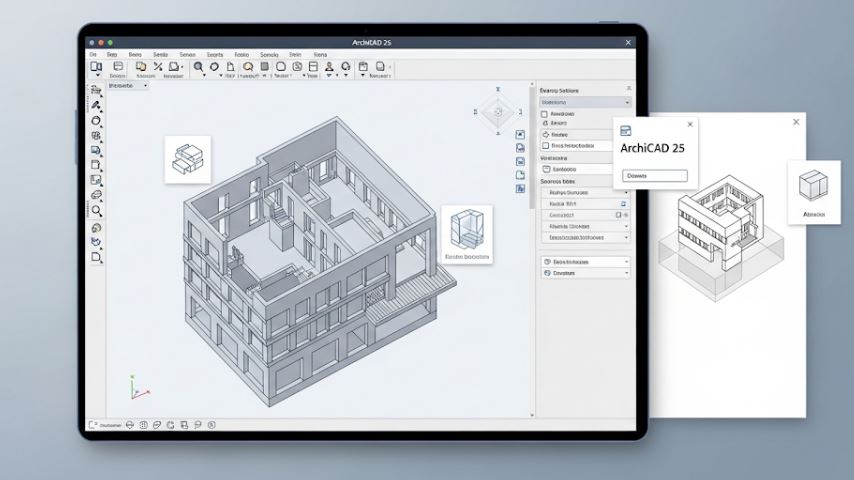Click the window-layout icon above the ArchiCAD 25 heading
Screen dimensions: 854x480
(625, 130)
